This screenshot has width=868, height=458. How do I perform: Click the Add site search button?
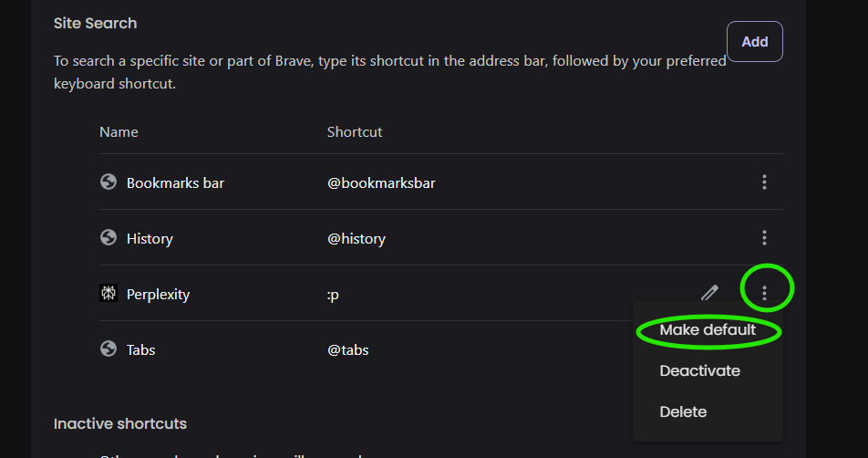coord(754,42)
